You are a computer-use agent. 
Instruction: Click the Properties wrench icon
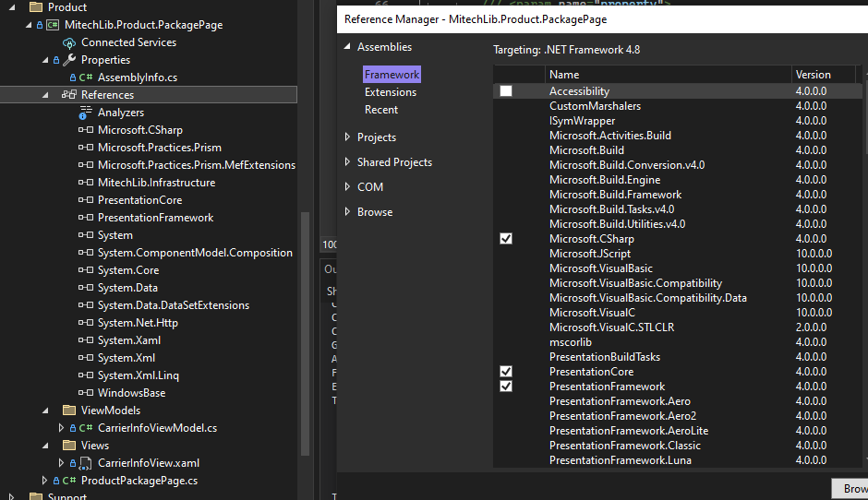(69, 60)
